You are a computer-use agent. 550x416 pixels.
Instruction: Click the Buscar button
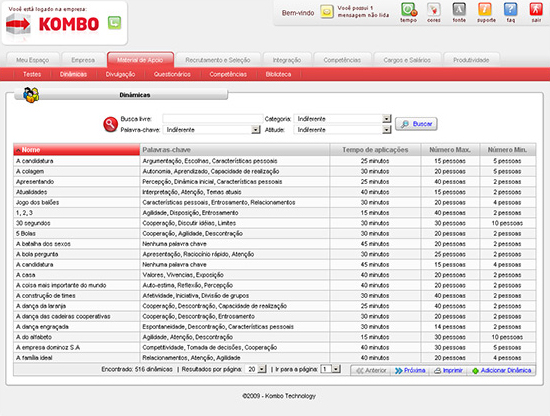[x=416, y=124]
